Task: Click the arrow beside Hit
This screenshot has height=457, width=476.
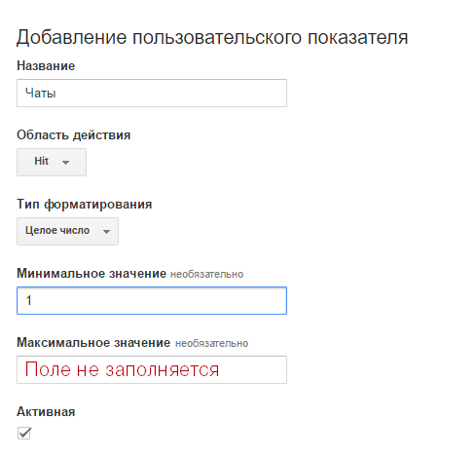Action: coord(66,163)
